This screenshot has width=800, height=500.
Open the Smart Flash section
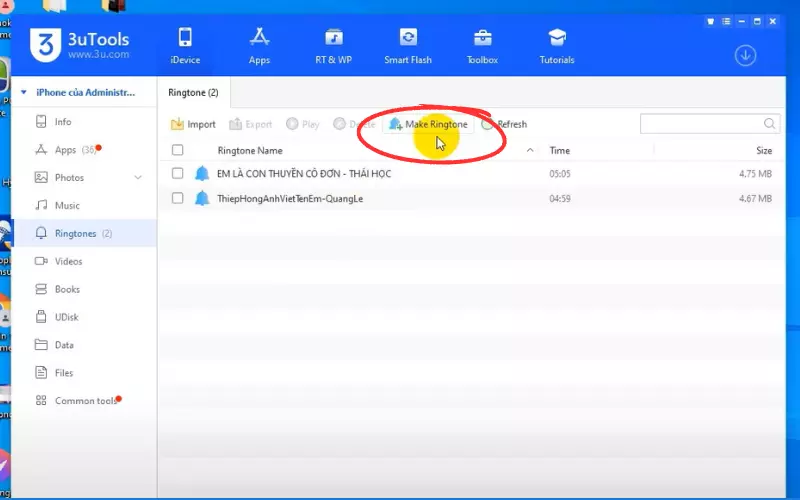coord(408,46)
